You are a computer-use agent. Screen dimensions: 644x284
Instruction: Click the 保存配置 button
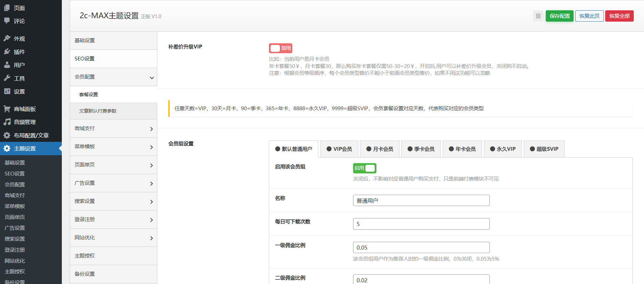pos(560,16)
